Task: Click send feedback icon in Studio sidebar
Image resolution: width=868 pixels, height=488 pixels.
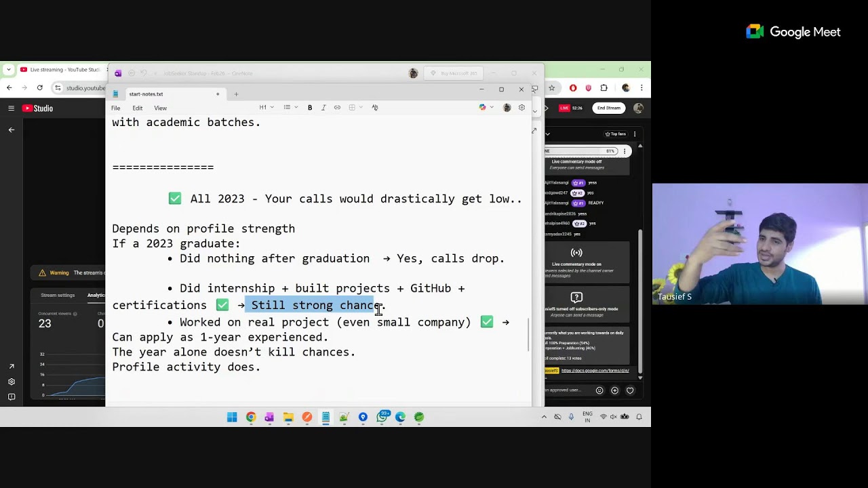Action: pyautogui.click(x=11, y=396)
